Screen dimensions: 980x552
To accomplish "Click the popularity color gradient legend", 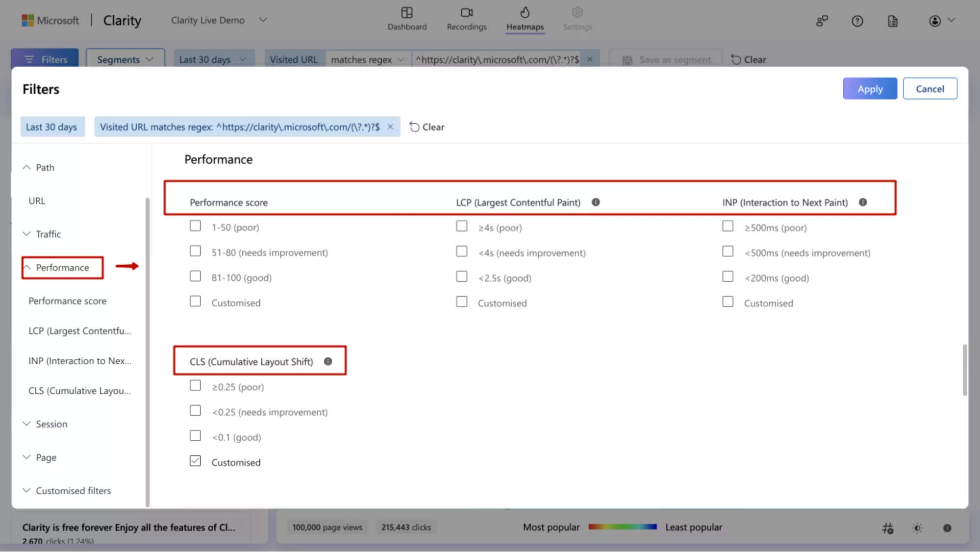I will point(622,527).
